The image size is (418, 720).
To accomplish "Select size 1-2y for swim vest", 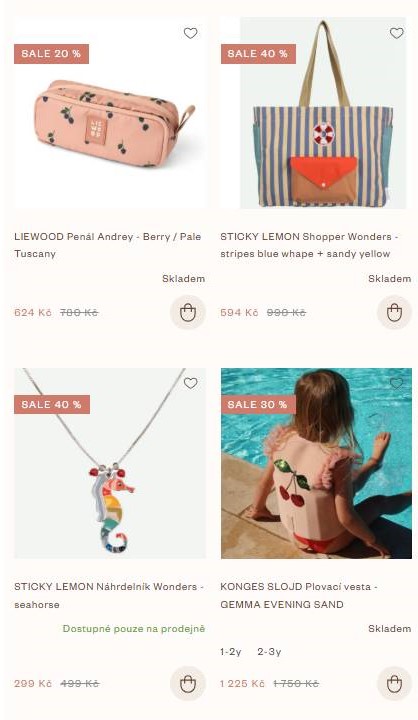I will [231, 652].
